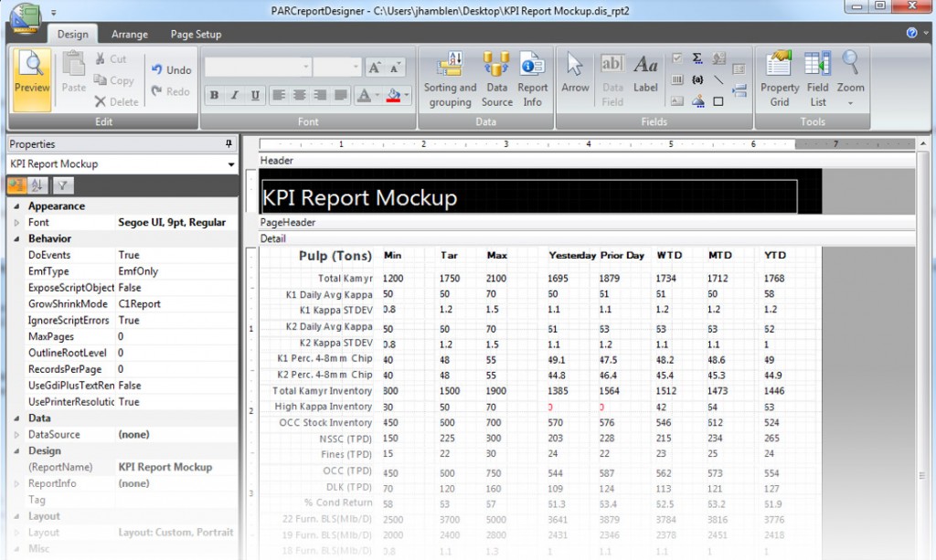
Task: Open the font color picker
Action: pos(367,95)
